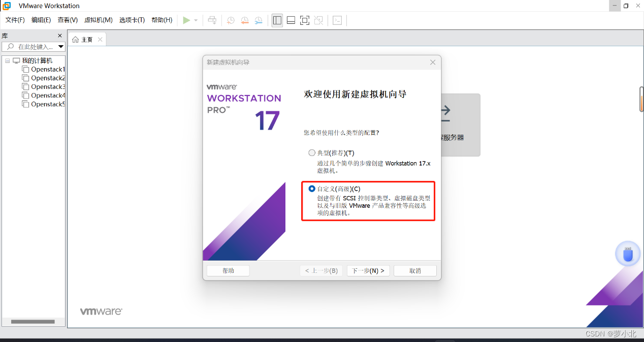
Task: Click the Unity mode toolbar icon
Action: pyautogui.click(x=318, y=20)
